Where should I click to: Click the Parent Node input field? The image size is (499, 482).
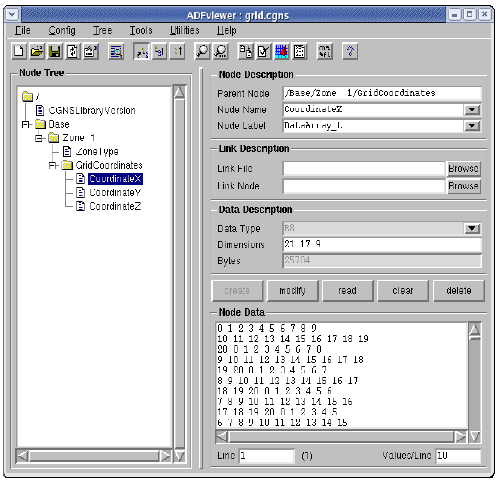[x=382, y=93]
